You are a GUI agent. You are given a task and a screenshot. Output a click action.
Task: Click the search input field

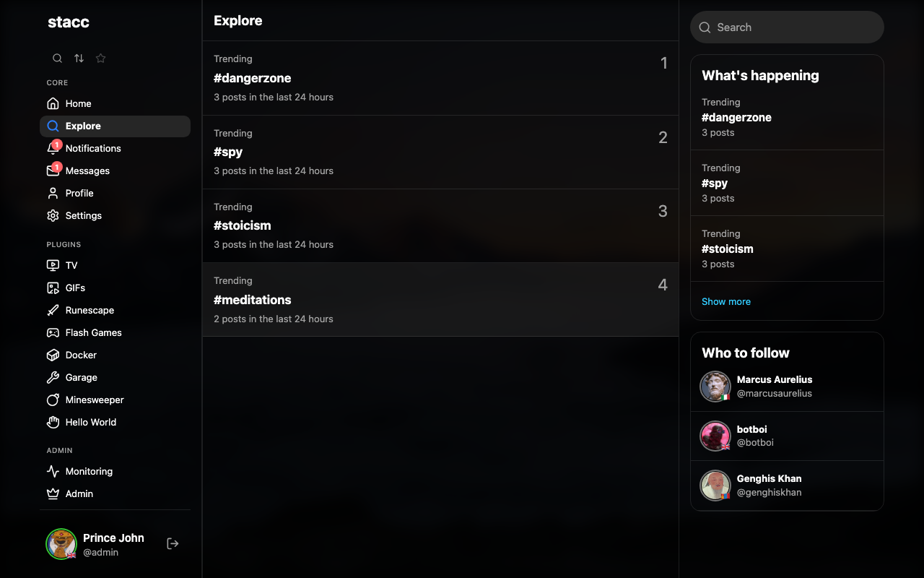click(787, 27)
